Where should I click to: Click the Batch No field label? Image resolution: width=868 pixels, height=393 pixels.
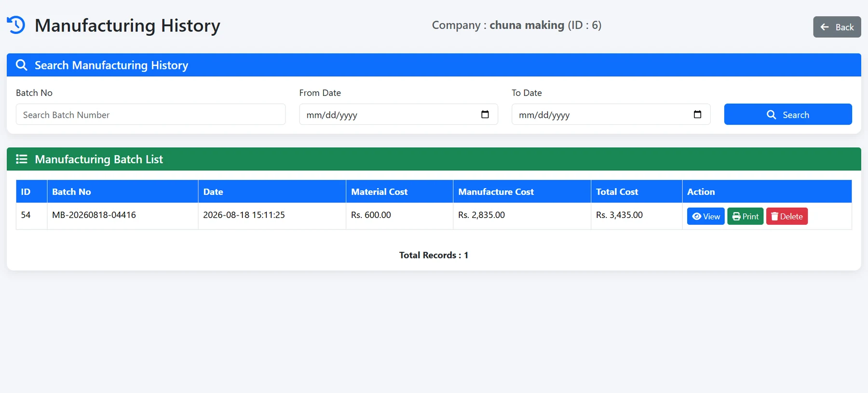[34, 93]
